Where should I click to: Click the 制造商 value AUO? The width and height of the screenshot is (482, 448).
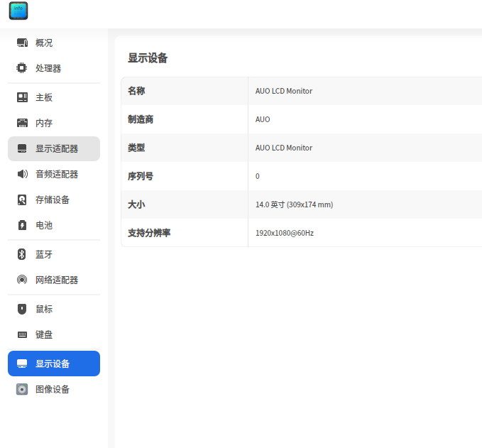point(263,119)
